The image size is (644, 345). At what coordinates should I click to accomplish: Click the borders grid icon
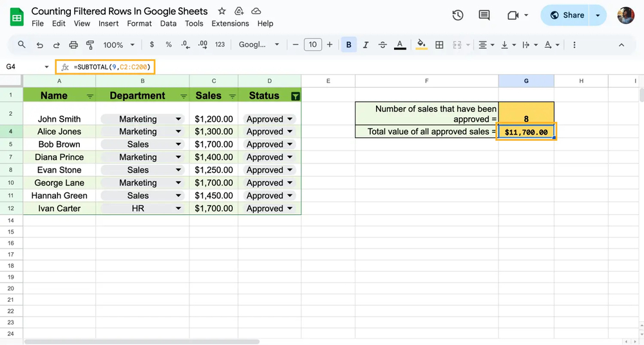[x=439, y=45]
